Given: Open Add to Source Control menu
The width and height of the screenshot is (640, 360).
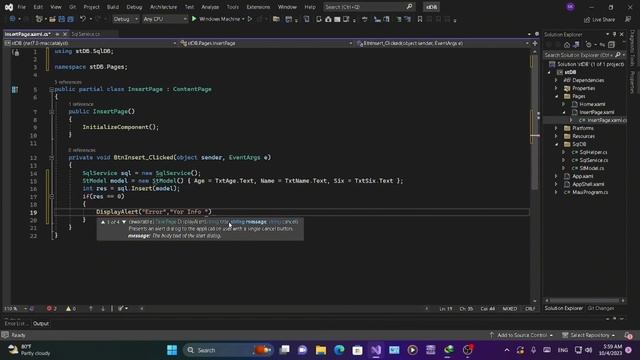Looking at the screenshot, I should [521, 335].
